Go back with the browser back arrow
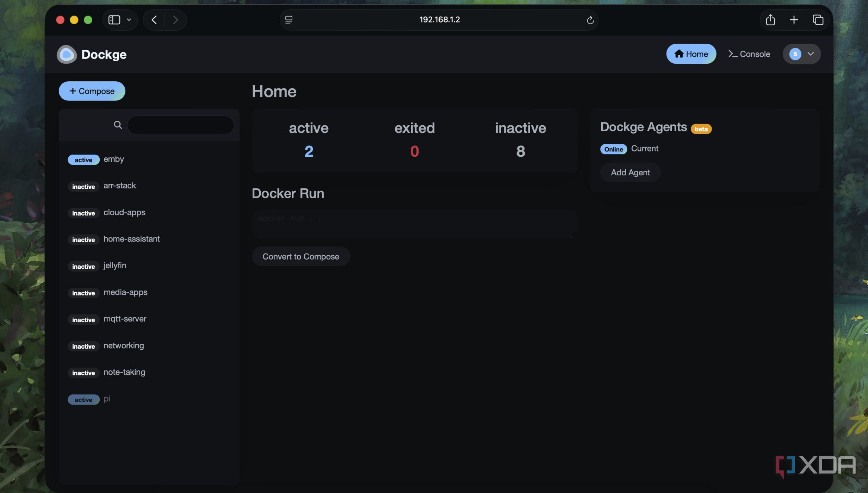This screenshot has height=493, width=868. (x=154, y=20)
